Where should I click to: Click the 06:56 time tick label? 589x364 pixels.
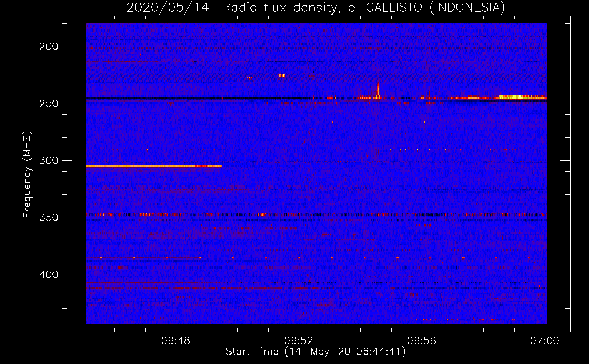click(x=422, y=341)
